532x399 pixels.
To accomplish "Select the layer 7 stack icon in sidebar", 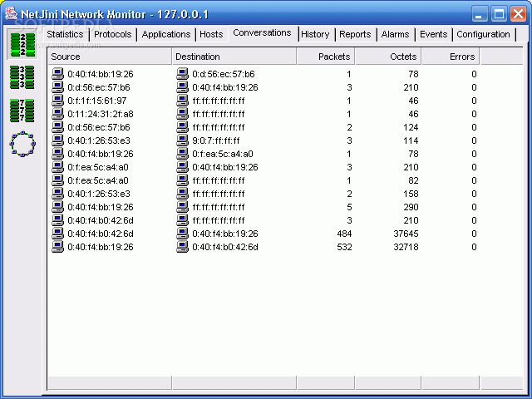I will [x=22, y=111].
